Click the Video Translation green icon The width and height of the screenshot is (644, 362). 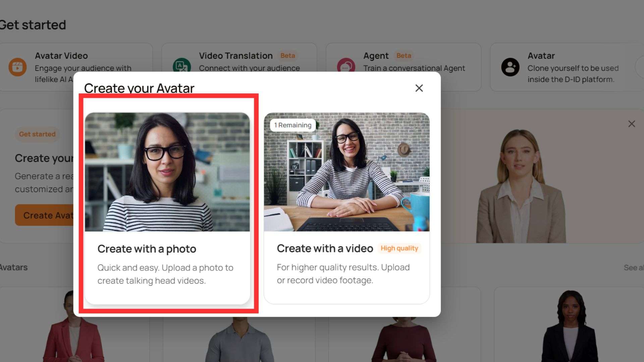(x=181, y=66)
